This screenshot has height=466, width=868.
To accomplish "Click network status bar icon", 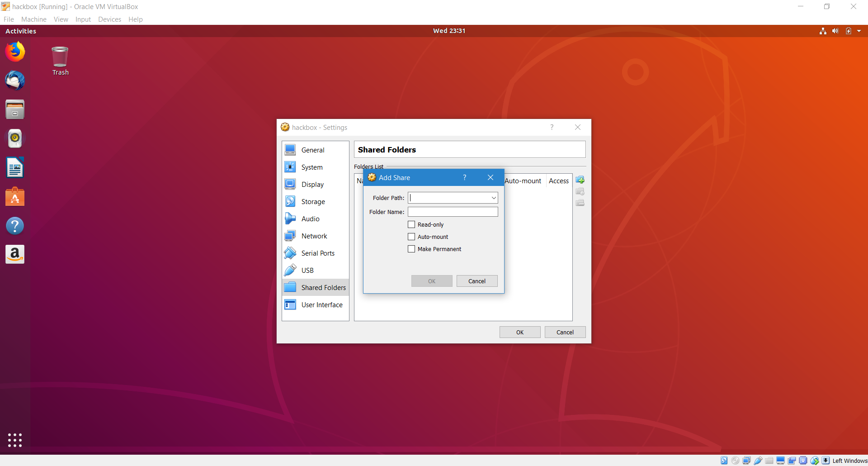I will 746,461.
